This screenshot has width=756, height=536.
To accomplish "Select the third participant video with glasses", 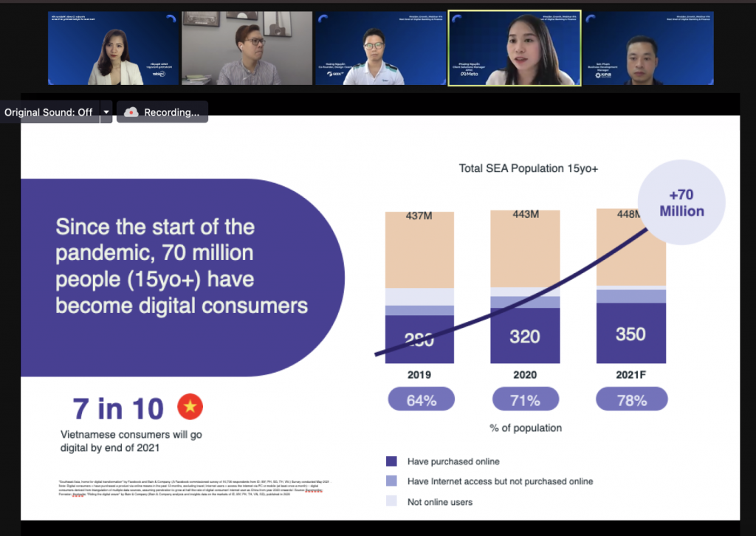I will [380, 48].
